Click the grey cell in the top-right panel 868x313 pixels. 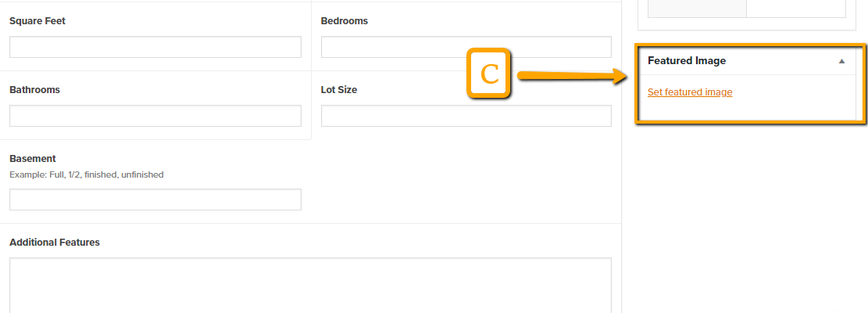click(697, 9)
